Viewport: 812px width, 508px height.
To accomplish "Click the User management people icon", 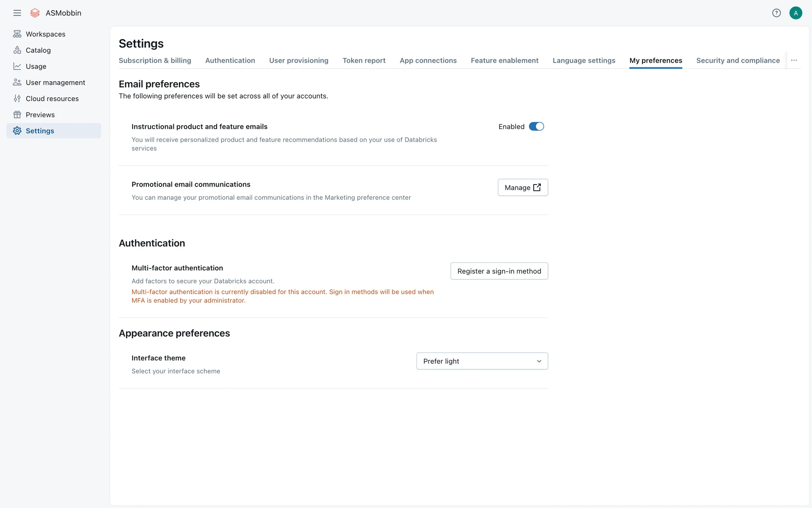I will point(17,82).
